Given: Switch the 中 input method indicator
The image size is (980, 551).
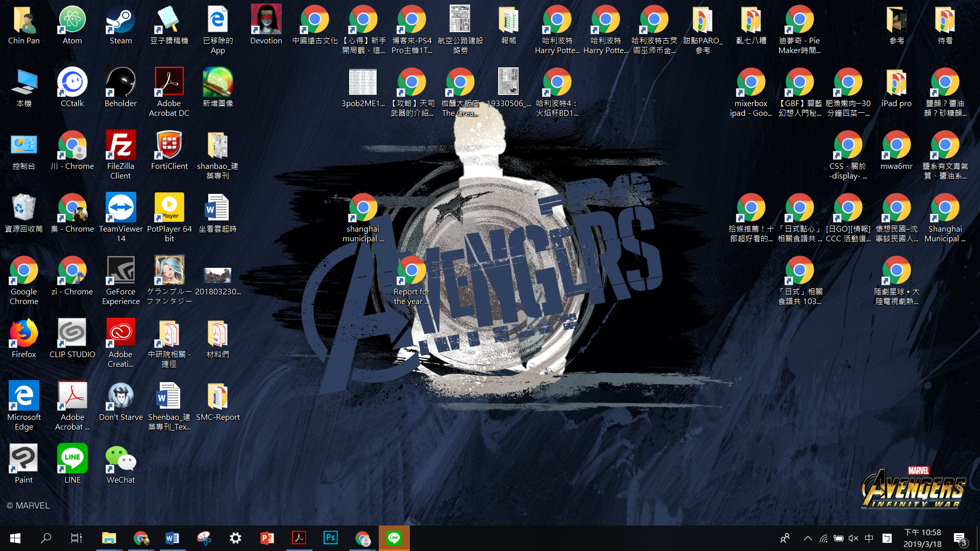Looking at the screenshot, I should tap(869, 538).
